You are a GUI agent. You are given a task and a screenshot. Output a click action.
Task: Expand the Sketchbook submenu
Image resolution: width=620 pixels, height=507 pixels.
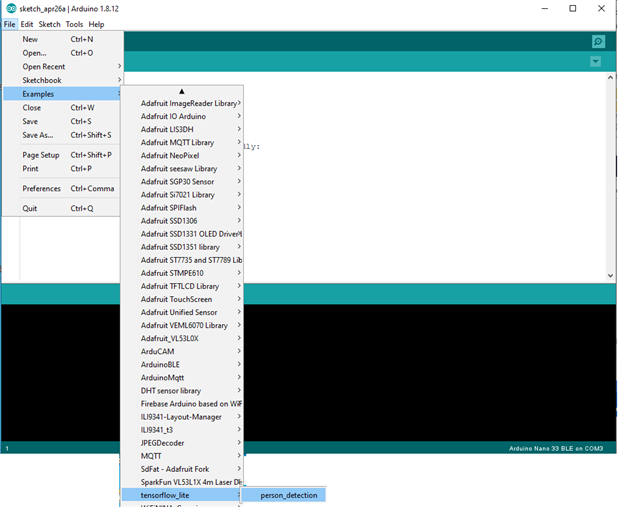[x=62, y=80]
